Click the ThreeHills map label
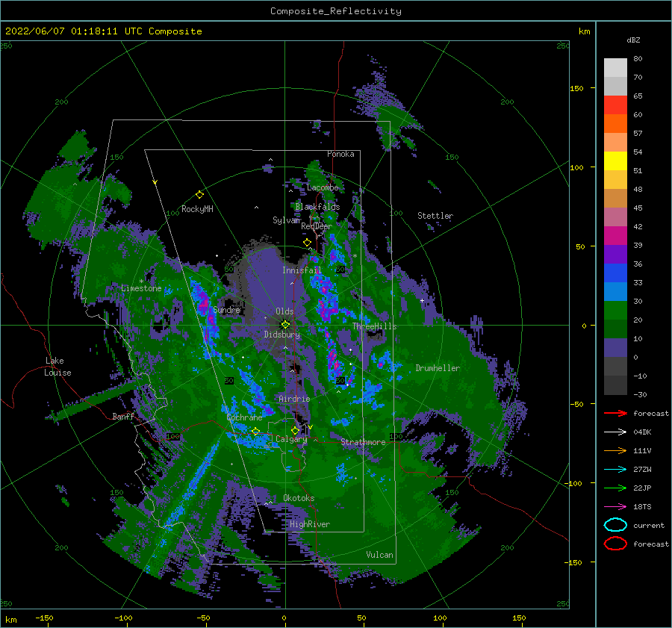672x628 pixels. [x=374, y=326]
